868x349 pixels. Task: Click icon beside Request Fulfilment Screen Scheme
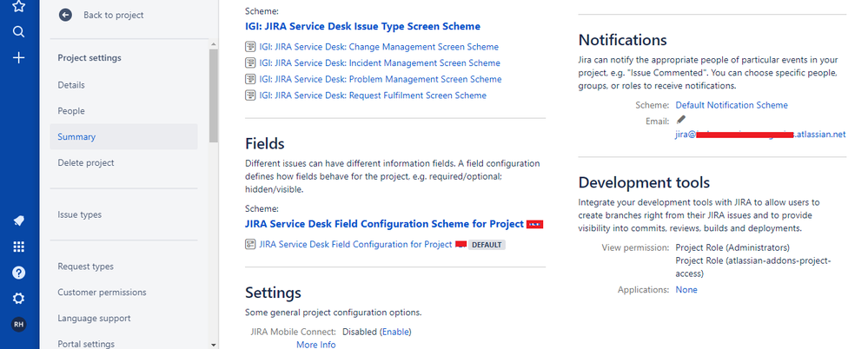click(250, 95)
